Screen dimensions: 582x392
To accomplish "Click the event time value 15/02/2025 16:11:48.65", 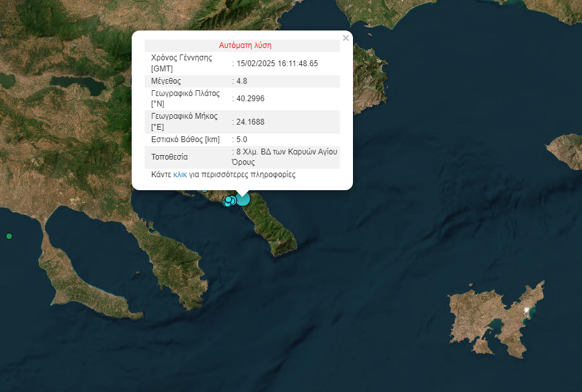I will pyautogui.click(x=277, y=63).
